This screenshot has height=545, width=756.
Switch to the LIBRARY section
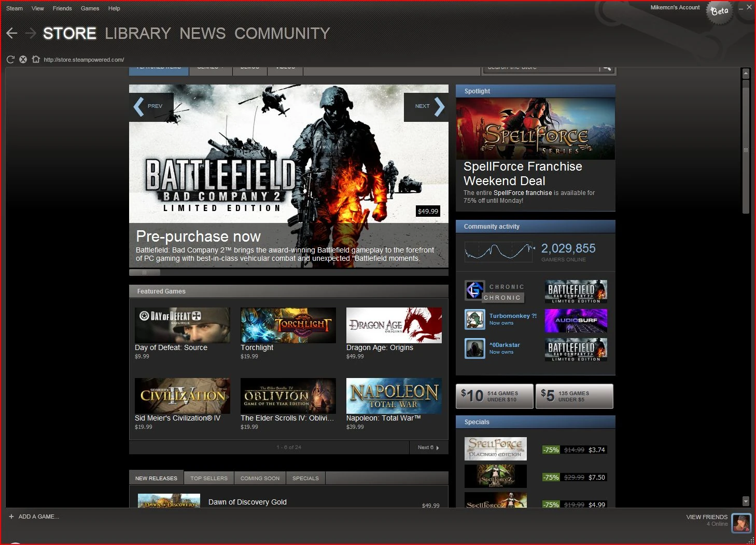pyautogui.click(x=138, y=34)
